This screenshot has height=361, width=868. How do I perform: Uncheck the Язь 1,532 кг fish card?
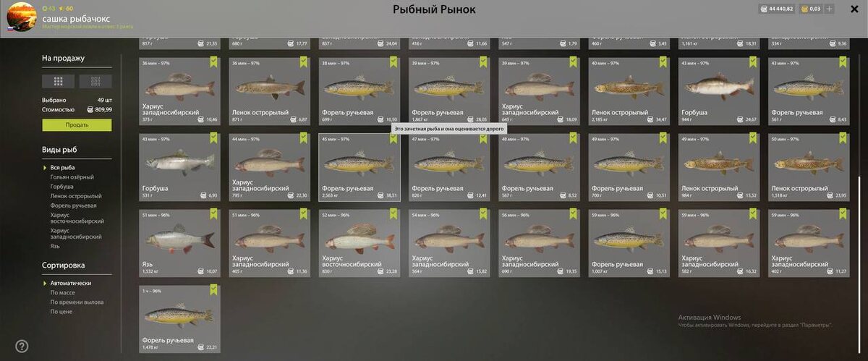point(213,214)
